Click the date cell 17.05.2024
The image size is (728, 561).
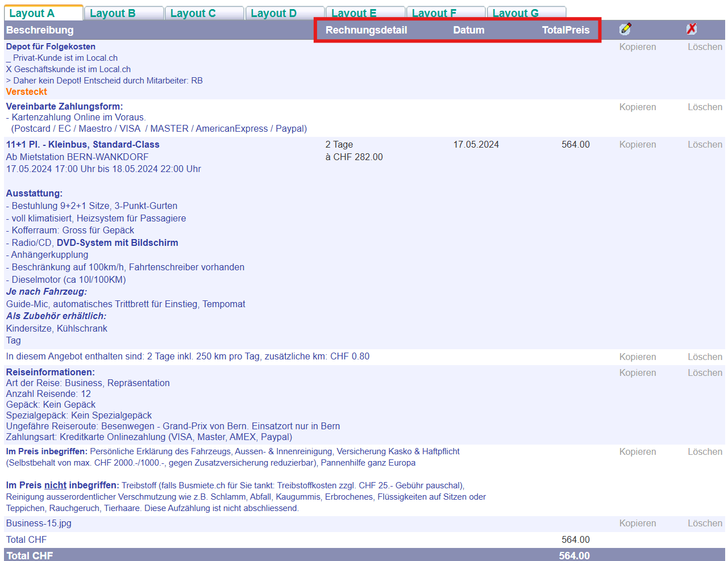tap(476, 145)
